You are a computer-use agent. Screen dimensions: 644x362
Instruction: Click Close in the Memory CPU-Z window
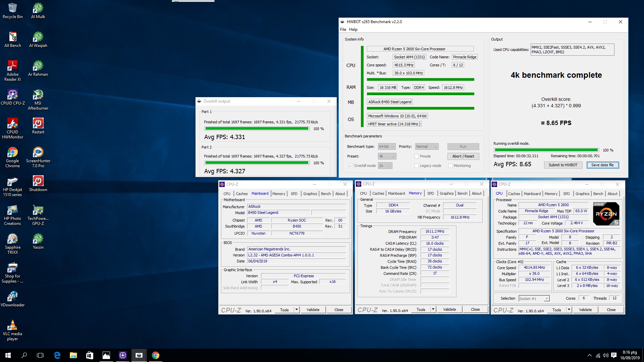(x=475, y=309)
